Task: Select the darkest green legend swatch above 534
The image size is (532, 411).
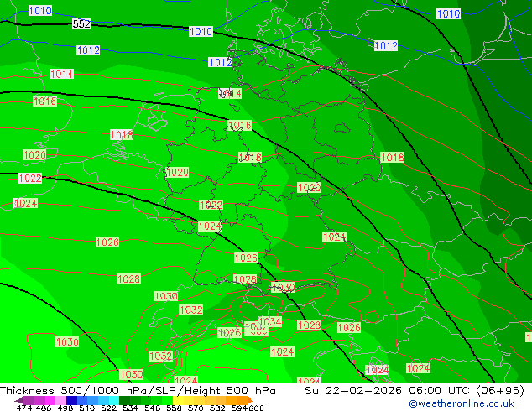Action: pyautogui.click(x=124, y=400)
